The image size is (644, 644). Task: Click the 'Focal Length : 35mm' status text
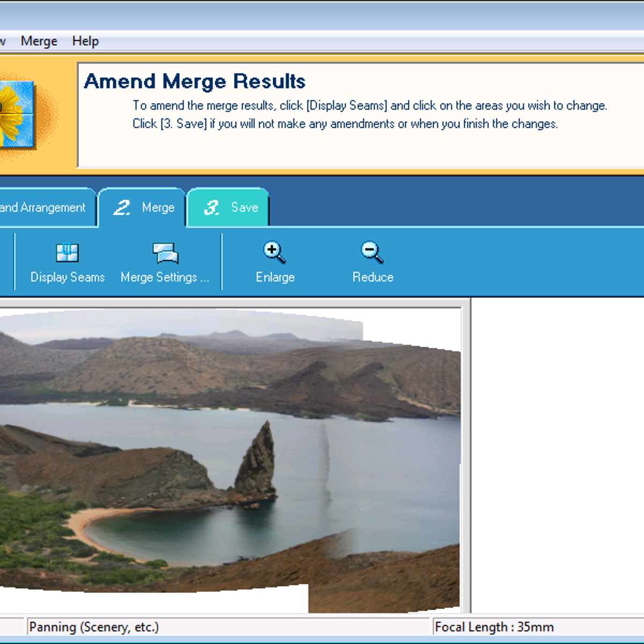[494, 627]
